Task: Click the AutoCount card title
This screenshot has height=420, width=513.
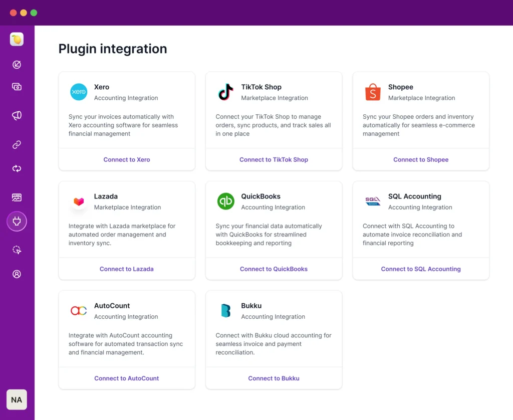Action: pos(112,306)
